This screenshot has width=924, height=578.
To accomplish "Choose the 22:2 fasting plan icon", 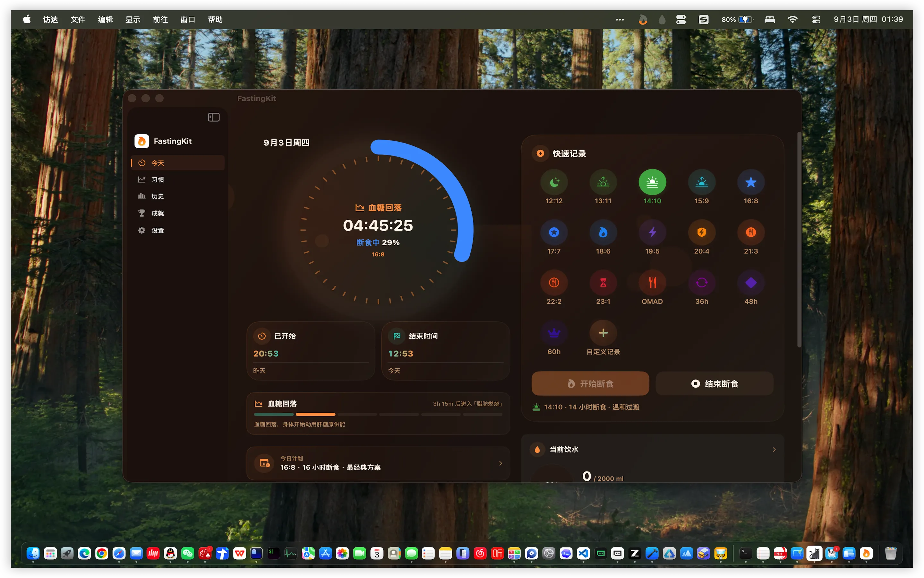I will (x=554, y=283).
